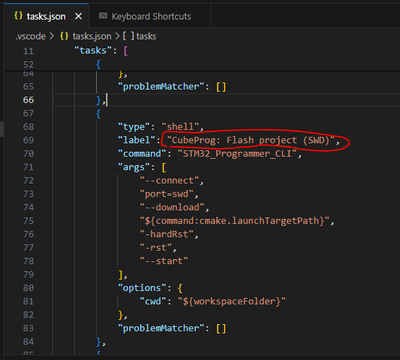The height and width of the screenshot is (360, 400).
Task: Select tasks.json in breadcrumb path
Action: pos(92,36)
